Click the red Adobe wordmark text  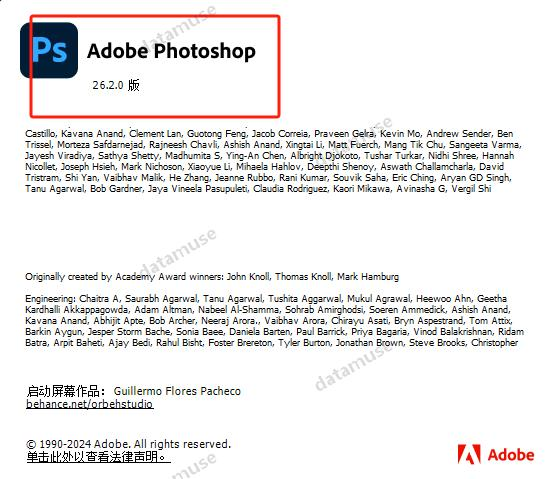click(511, 455)
